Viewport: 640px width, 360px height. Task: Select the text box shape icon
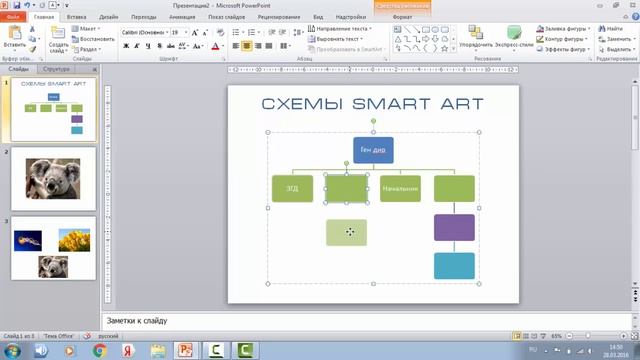tap(397, 30)
